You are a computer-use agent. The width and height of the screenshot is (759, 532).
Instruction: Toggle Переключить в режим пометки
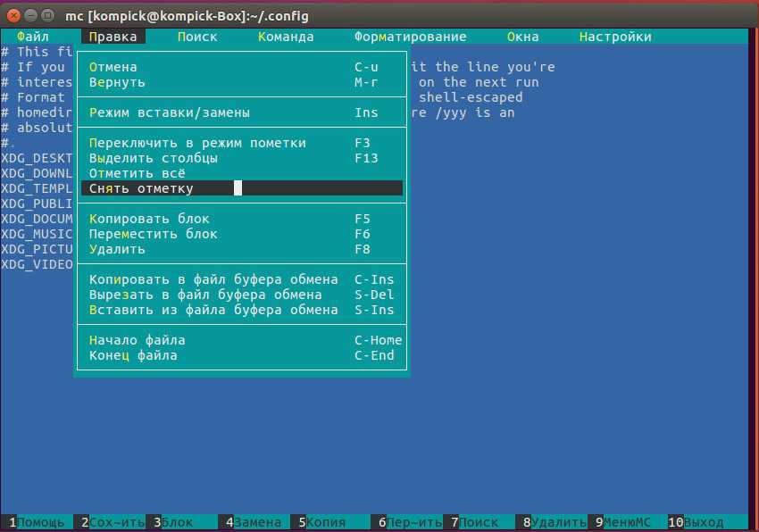pyautogui.click(x=197, y=143)
